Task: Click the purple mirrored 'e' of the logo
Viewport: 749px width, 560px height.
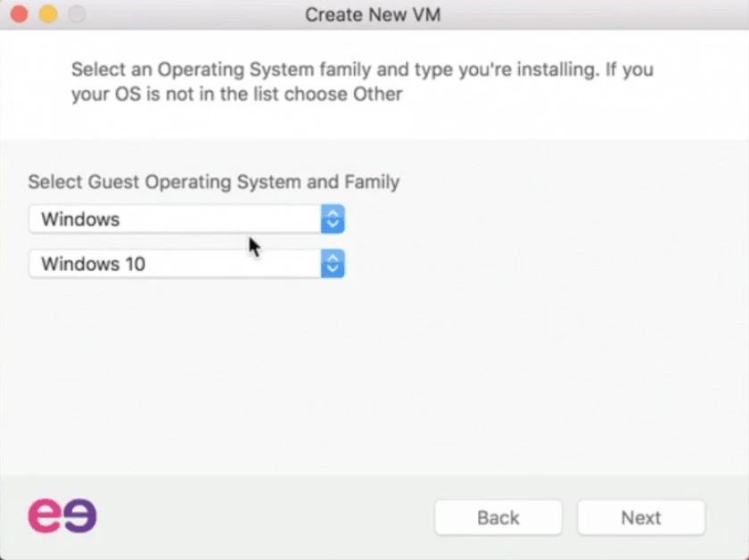Action: [x=79, y=516]
